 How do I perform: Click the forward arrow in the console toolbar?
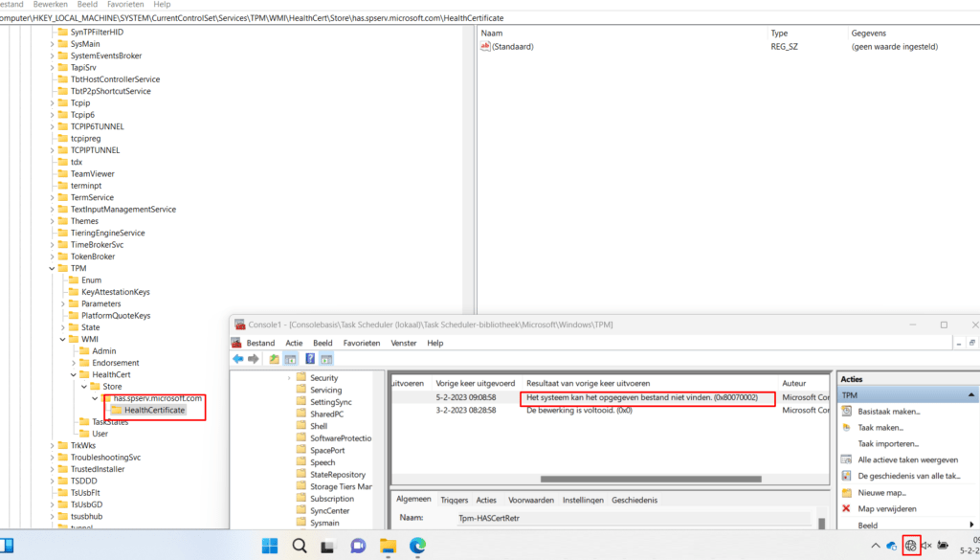(253, 359)
